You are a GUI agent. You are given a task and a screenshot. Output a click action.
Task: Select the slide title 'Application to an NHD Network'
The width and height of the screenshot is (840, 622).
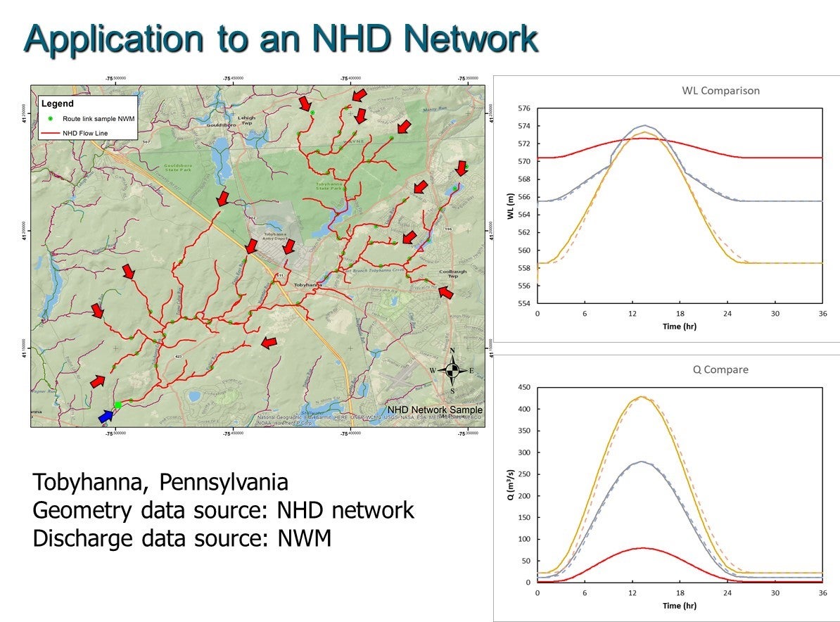[x=281, y=39]
